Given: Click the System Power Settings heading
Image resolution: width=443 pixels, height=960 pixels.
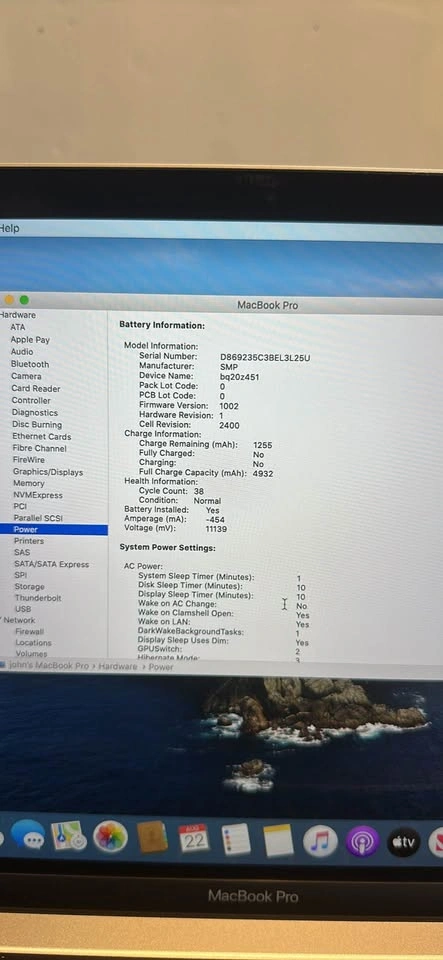Looking at the screenshot, I should [x=167, y=548].
